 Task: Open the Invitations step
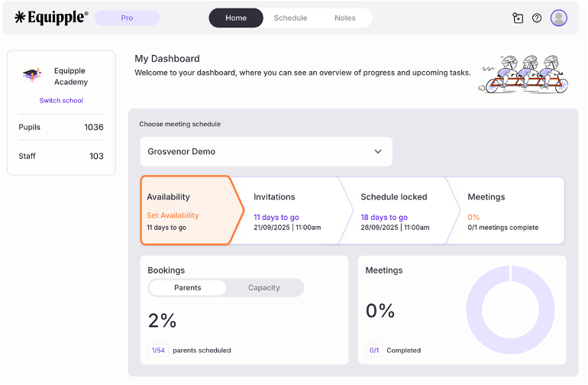286,210
